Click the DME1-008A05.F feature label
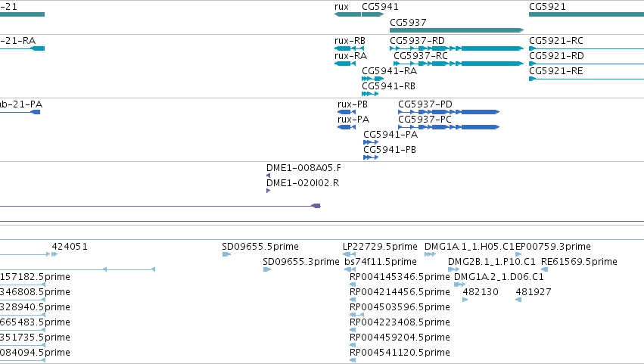The image size is (644, 364). tap(303, 168)
